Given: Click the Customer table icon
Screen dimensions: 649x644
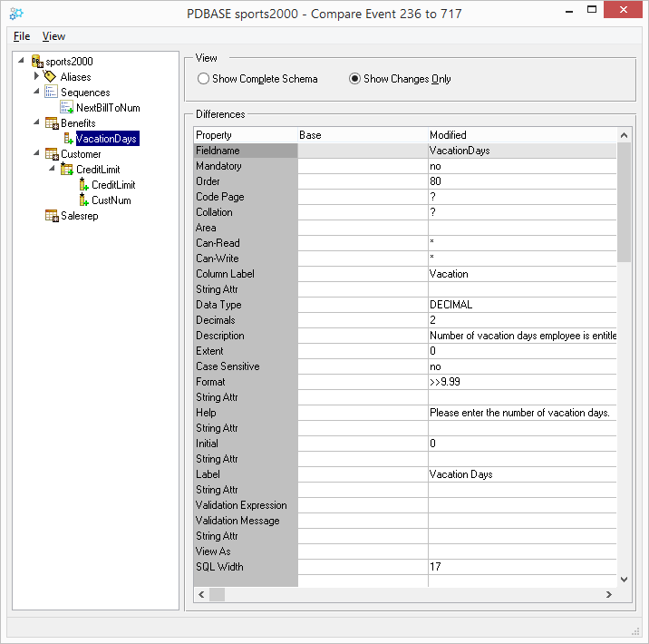Looking at the screenshot, I should click(52, 153).
